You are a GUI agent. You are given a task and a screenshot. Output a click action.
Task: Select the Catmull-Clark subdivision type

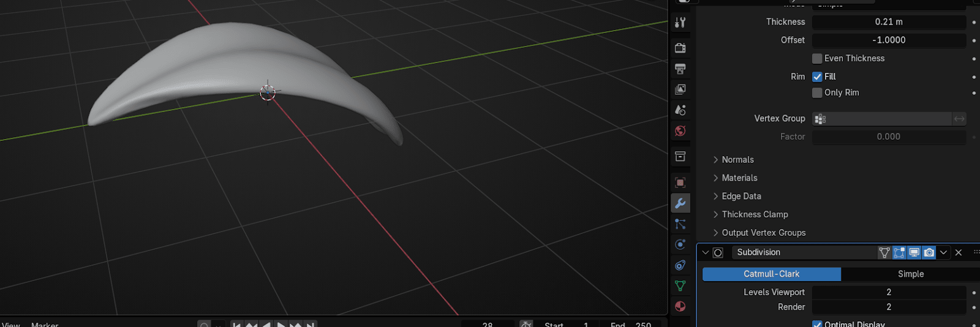(771, 274)
